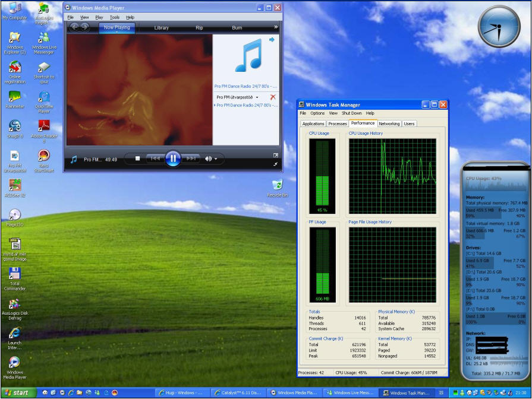Click the 'Commit Charge: 606M / 1878M' status text

click(409, 372)
